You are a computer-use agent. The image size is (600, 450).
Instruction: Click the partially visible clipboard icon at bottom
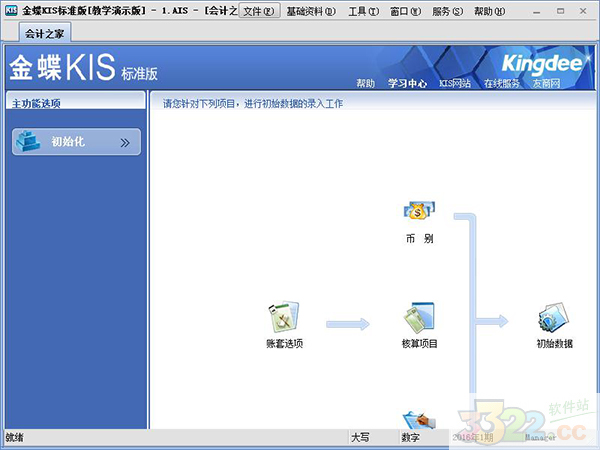point(419,420)
